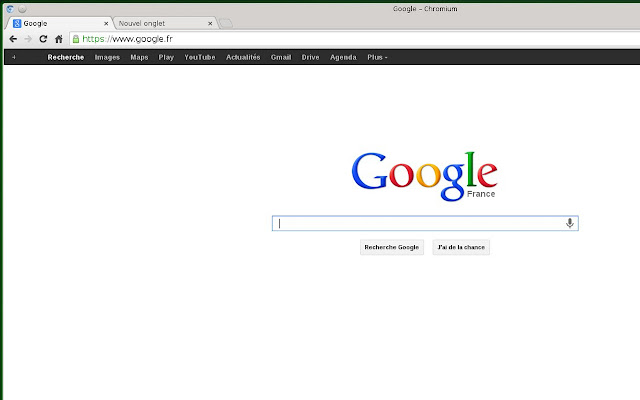The width and height of the screenshot is (640, 400).
Task: Open Drive from the Google bar
Action: click(310, 57)
